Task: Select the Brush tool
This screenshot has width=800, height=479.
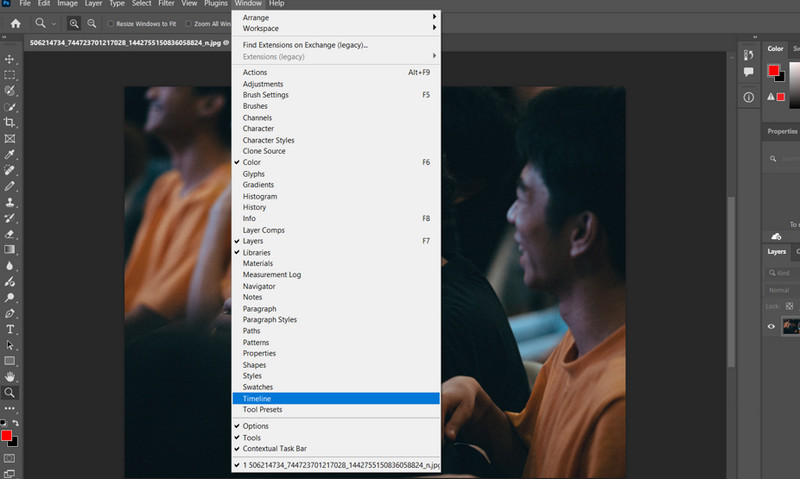Action: point(9,186)
